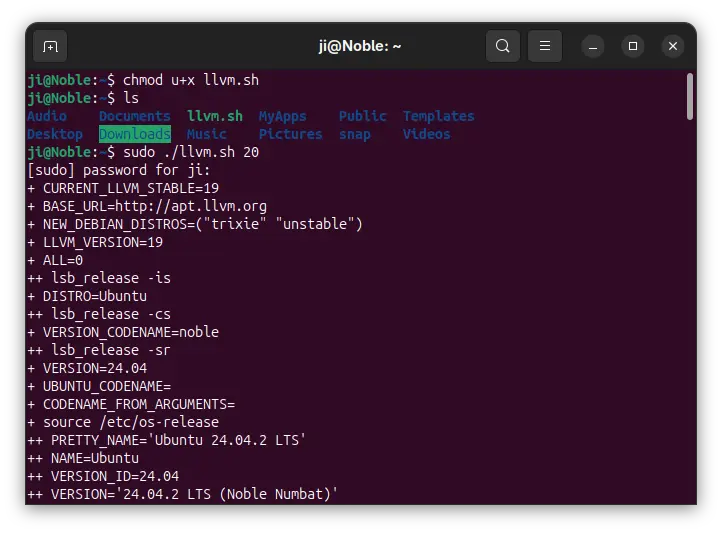Viewport: 722px width, 533px height.
Task: Click the terminal vertical scrollbar thumb
Action: pyautogui.click(x=689, y=97)
